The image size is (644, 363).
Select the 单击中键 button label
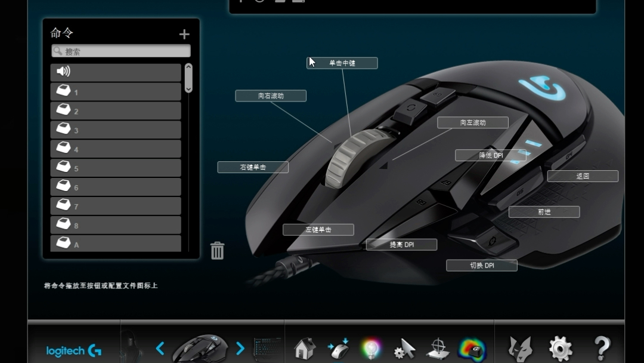pyautogui.click(x=342, y=63)
